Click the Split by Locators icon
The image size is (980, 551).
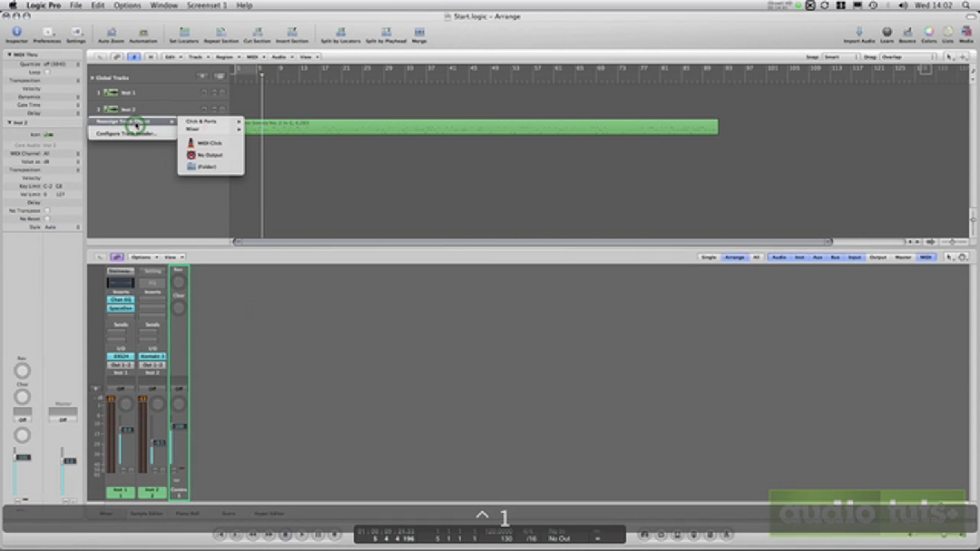(x=341, y=35)
